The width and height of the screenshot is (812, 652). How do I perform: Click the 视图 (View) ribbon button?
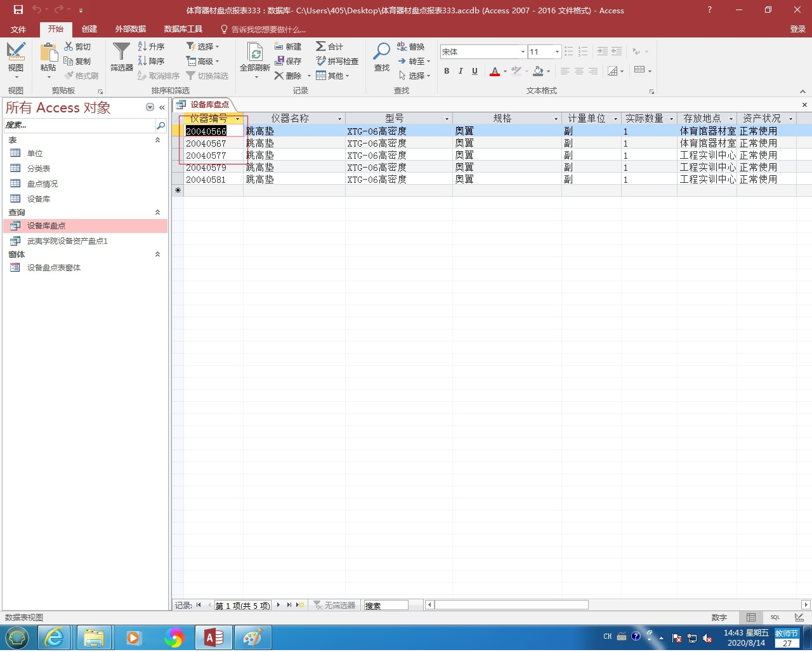[x=16, y=60]
